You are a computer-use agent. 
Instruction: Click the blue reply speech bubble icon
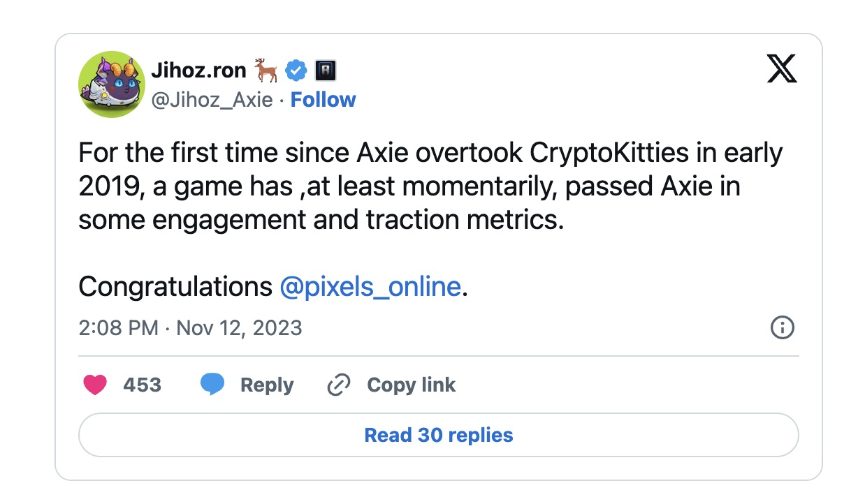212,385
